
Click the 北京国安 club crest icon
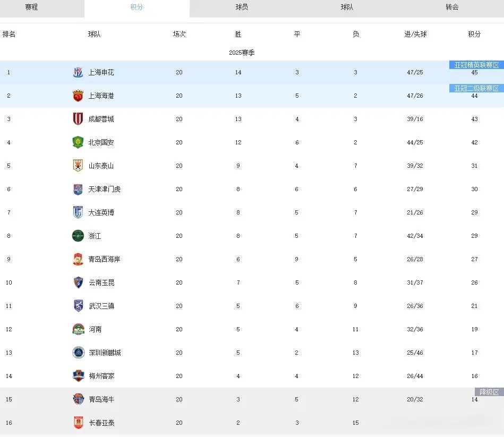tap(78, 143)
